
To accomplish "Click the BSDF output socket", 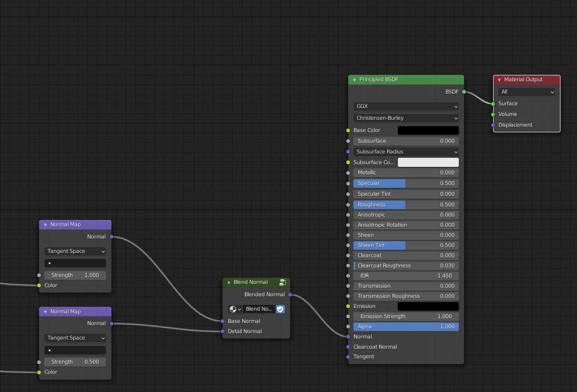I will coord(464,92).
